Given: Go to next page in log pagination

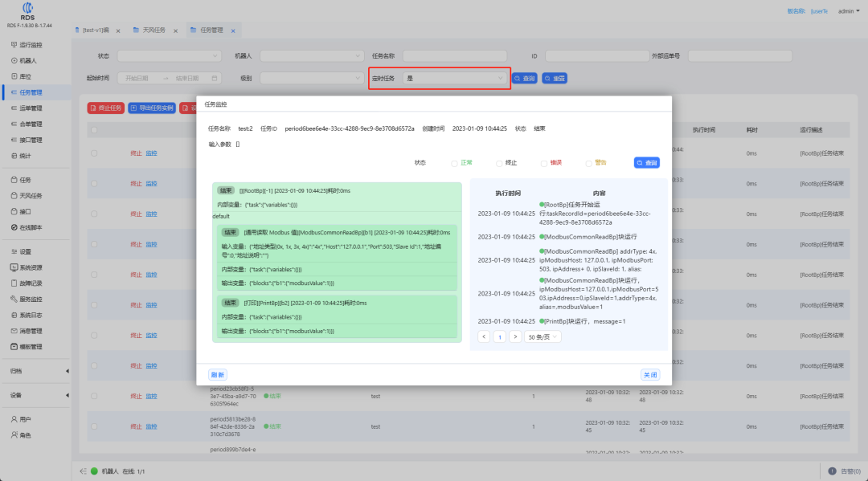Looking at the screenshot, I should tap(515, 337).
